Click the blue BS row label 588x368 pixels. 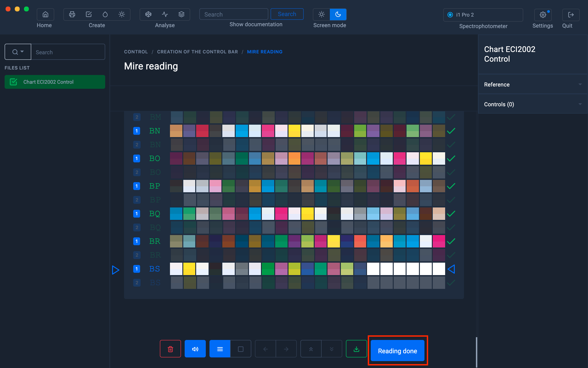coord(155,269)
